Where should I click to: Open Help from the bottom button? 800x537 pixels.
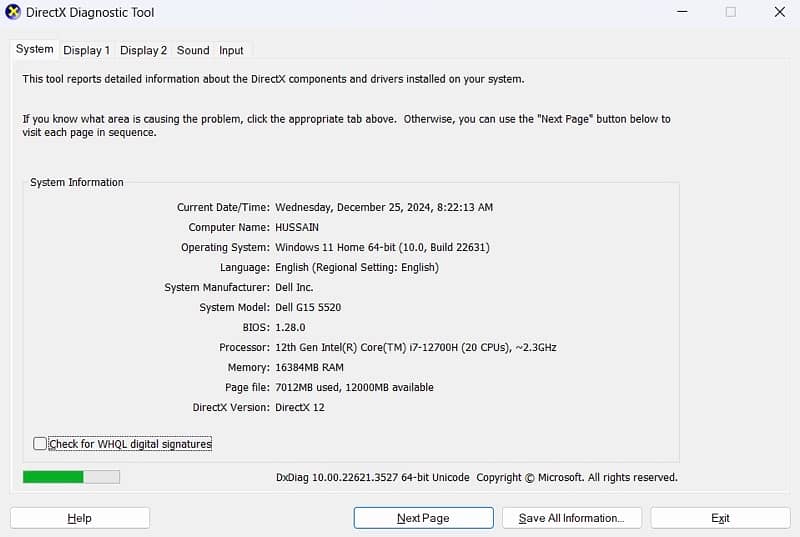(80, 518)
